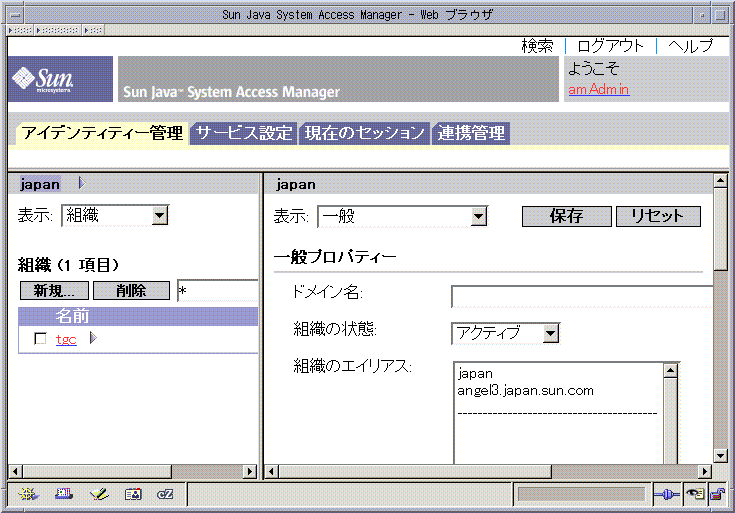Click the 検索 link at top

537,46
